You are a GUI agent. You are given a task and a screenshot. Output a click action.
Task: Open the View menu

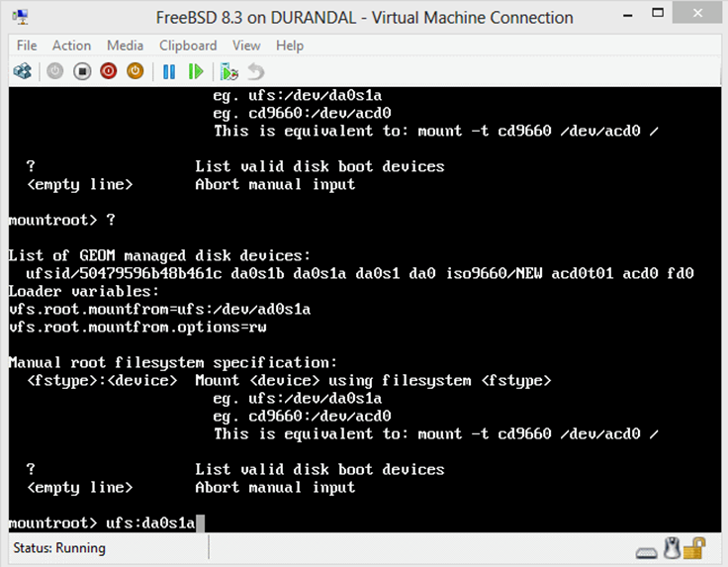[x=246, y=46]
